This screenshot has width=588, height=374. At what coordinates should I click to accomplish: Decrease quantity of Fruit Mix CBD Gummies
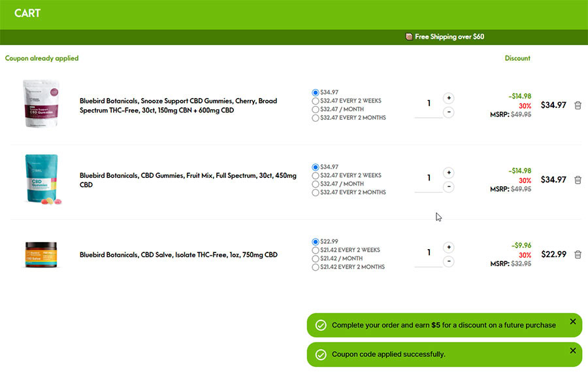(448, 187)
